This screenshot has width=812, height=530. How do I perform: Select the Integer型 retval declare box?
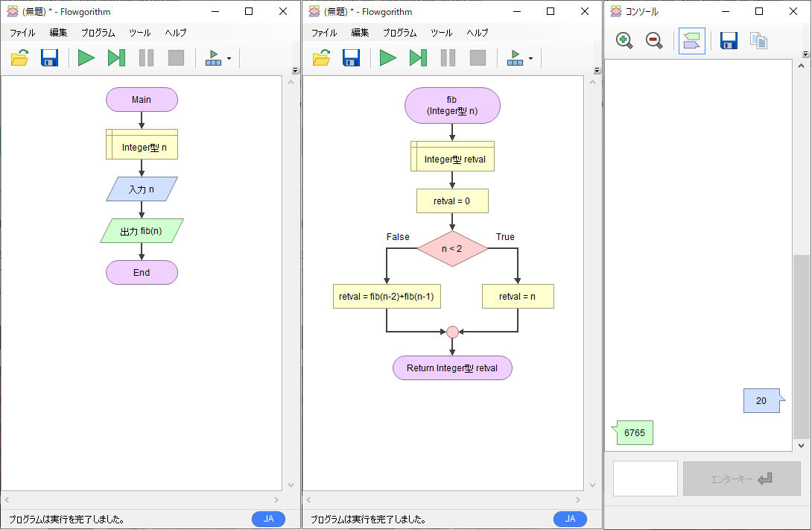point(453,156)
